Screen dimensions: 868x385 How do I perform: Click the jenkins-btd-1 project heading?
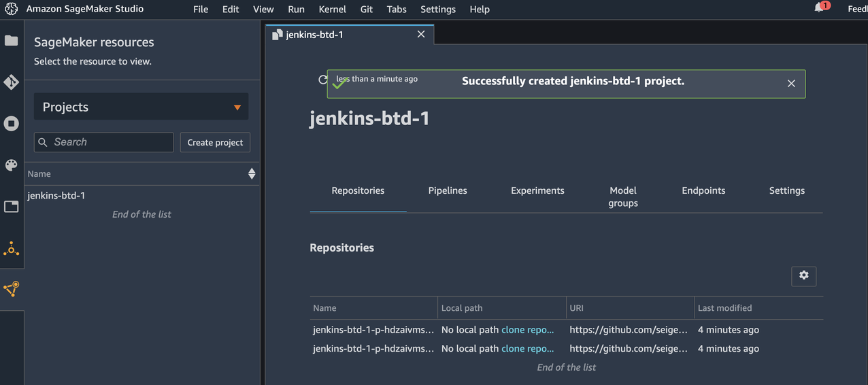369,118
